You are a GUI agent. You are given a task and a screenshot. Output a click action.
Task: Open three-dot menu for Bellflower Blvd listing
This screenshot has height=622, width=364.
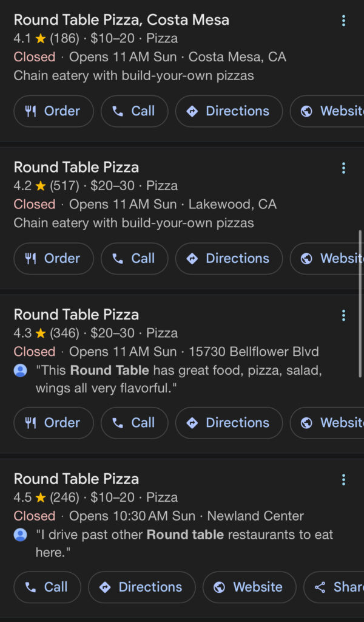(343, 315)
